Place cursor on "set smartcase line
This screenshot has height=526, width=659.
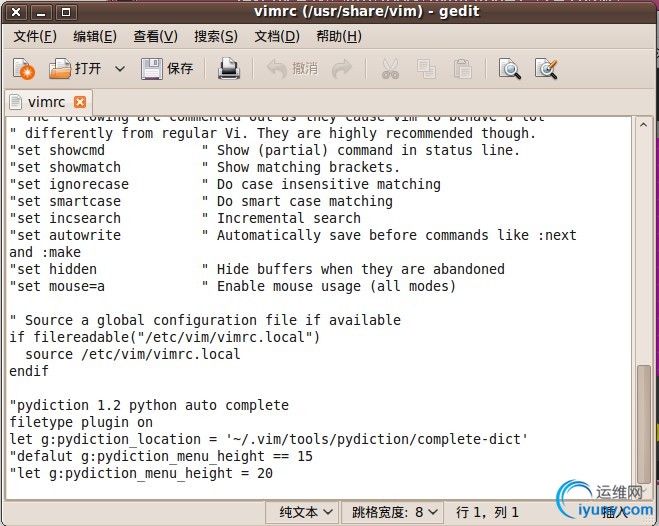201,201
